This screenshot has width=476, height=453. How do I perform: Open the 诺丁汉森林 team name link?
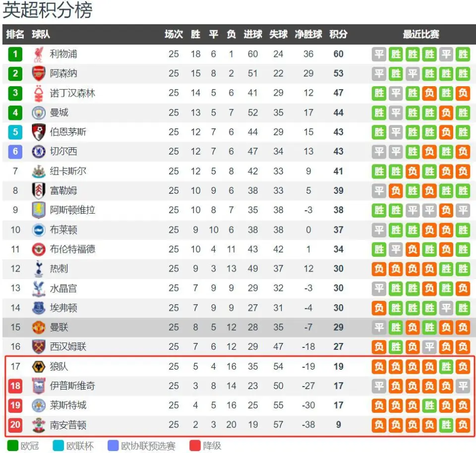(72, 93)
